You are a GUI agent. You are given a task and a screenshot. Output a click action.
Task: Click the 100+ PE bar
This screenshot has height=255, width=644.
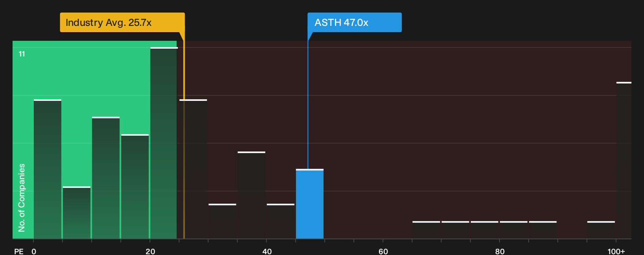[x=624, y=160]
